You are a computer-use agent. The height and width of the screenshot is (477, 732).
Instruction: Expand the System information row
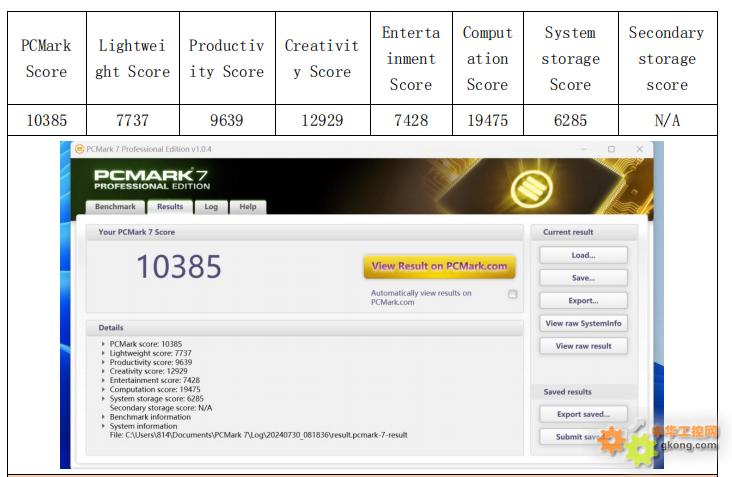(x=103, y=426)
